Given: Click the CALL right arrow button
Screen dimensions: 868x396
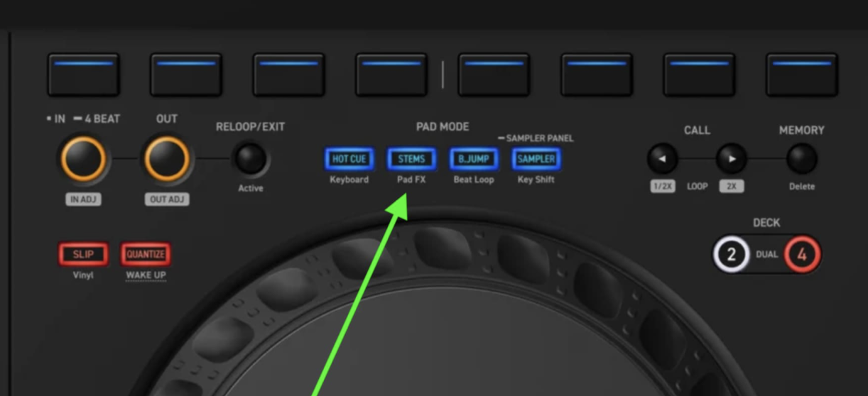Looking at the screenshot, I should click(731, 159).
